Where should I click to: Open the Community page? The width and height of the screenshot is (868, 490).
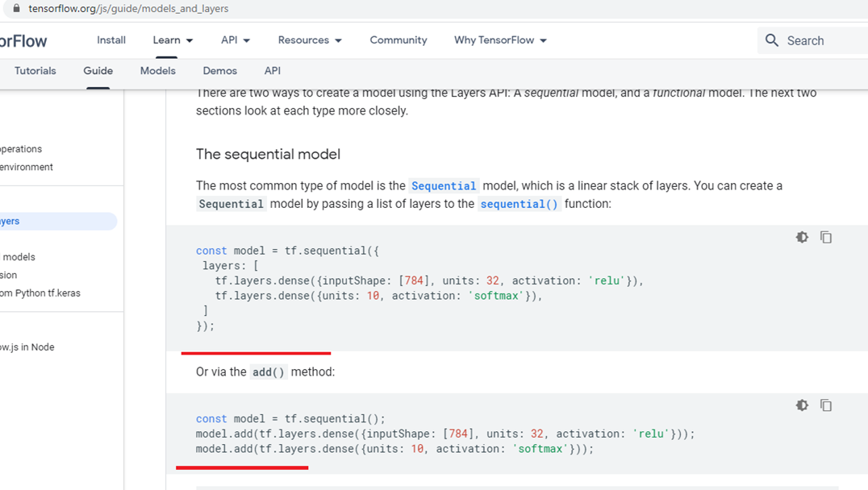tap(399, 39)
